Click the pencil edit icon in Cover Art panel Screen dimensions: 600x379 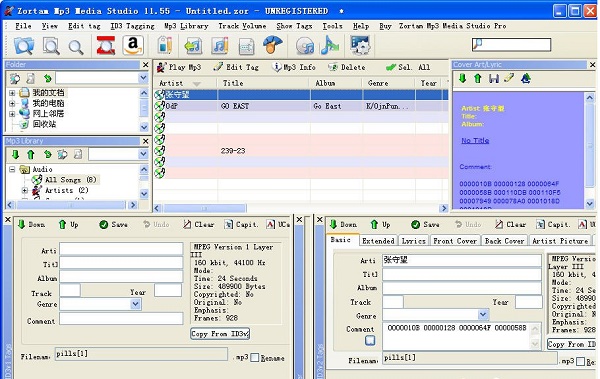tap(509, 78)
